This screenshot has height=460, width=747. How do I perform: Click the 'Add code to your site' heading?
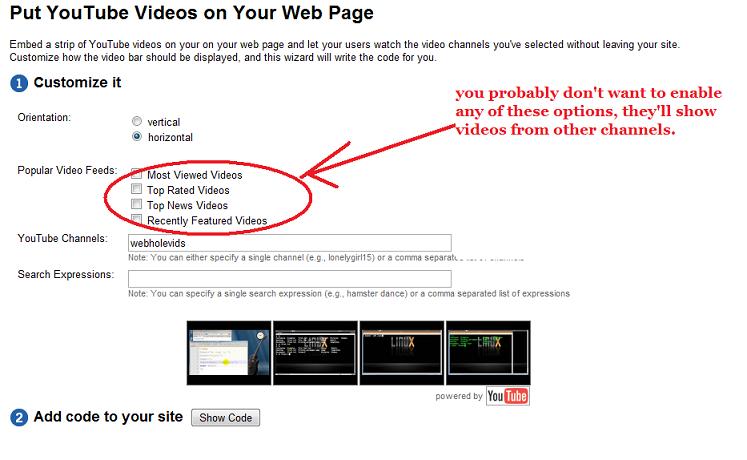point(108,417)
